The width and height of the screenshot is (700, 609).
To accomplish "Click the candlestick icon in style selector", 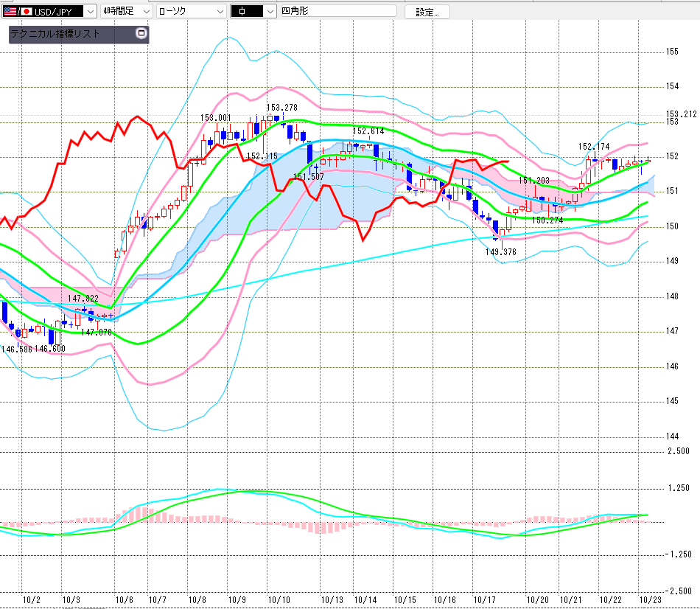I will 242,11.
